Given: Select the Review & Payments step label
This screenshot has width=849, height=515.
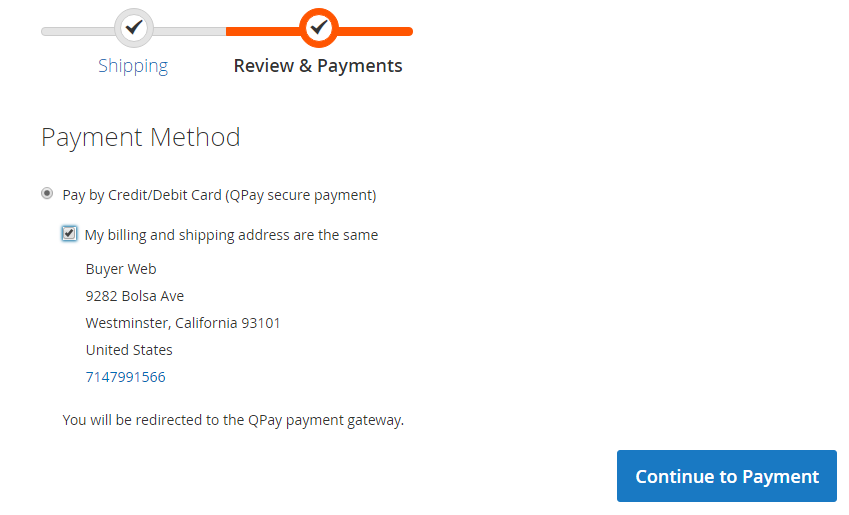Looking at the screenshot, I should [x=318, y=66].
